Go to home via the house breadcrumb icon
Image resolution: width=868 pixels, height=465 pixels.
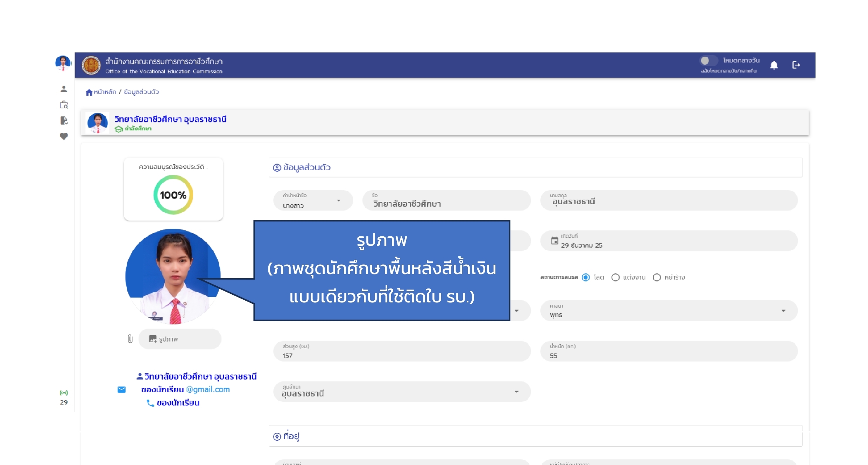pyautogui.click(x=89, y=92)
